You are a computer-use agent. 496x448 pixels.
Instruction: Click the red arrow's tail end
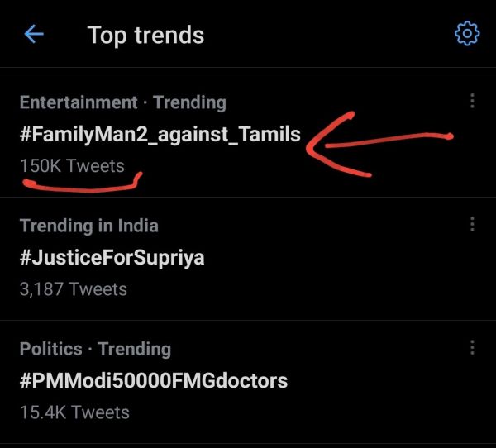tap(447, 136)
